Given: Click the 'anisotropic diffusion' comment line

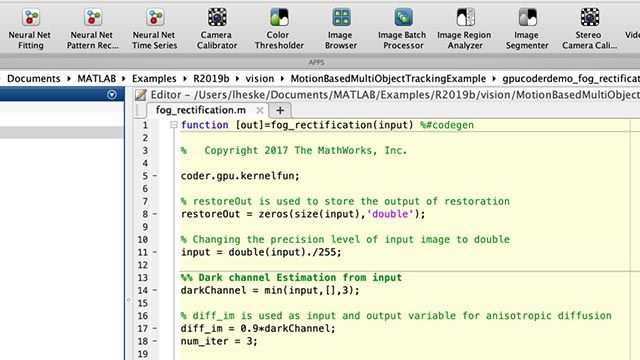Looking at the screenshot, I should [396, 316].
